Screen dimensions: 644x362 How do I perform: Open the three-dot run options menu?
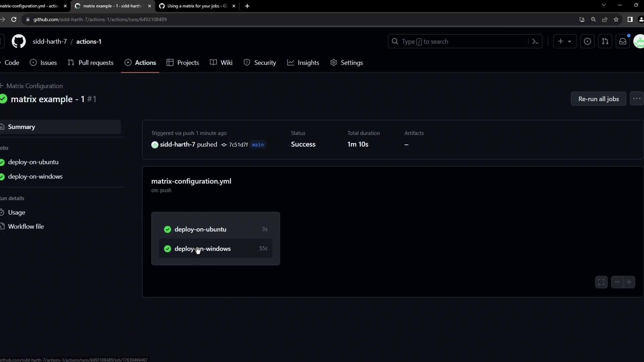point(637,99)
